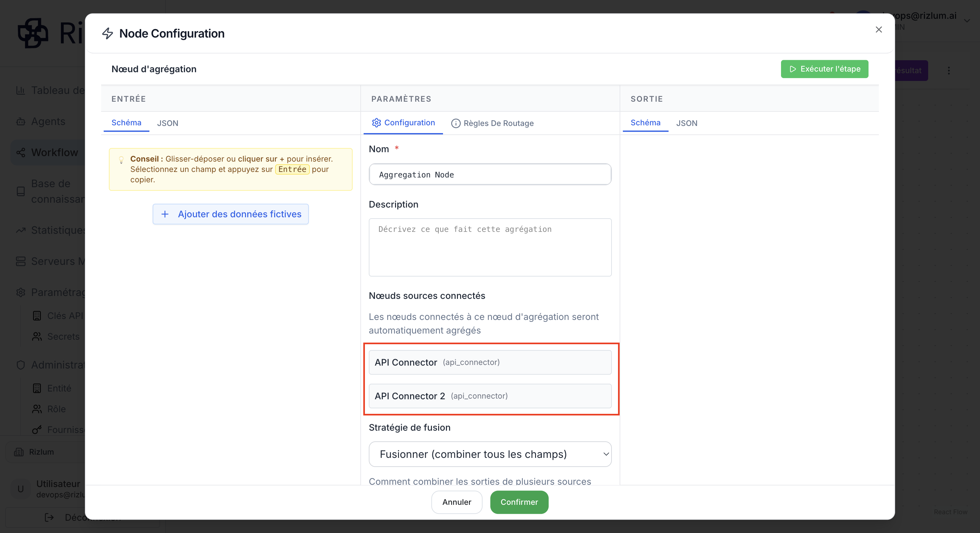Click the Agents robot icon in sidebar
The height and width of the screenshot is (533, 980).
[20, 122]
